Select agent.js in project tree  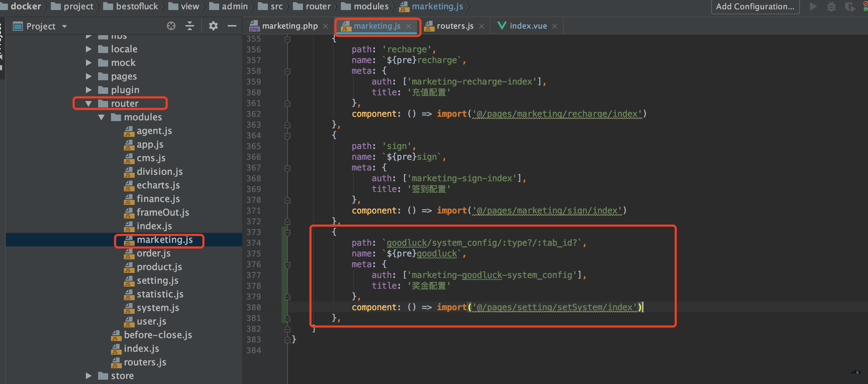tap(148, 131)
